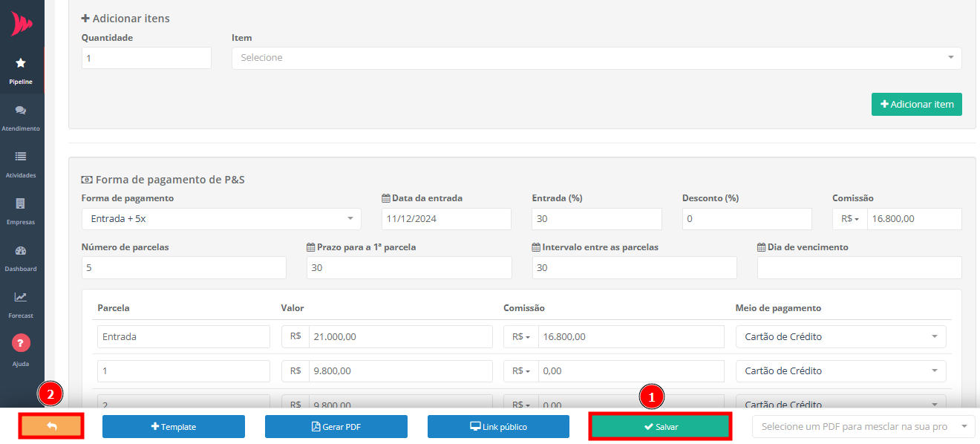Open Empresas building icon
This screenshot has width=980, height=444.
pyautogui.click(x=21, y=203)
